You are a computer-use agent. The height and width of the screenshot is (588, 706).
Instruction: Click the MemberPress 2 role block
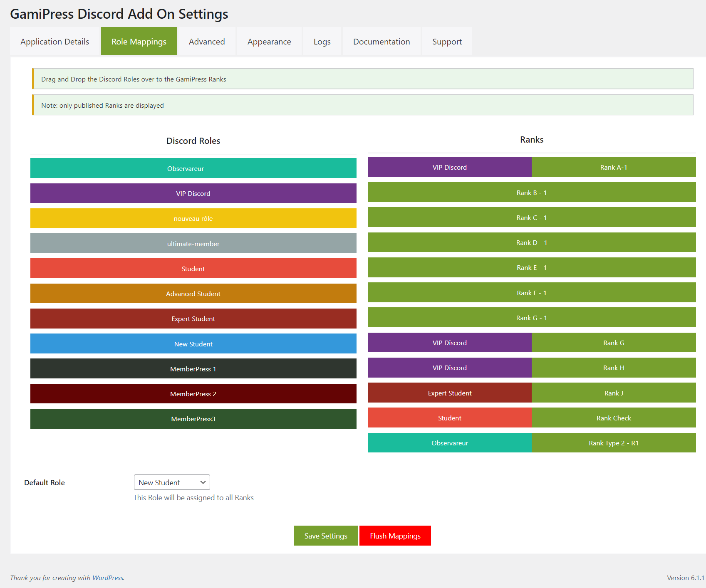[193, 394]
